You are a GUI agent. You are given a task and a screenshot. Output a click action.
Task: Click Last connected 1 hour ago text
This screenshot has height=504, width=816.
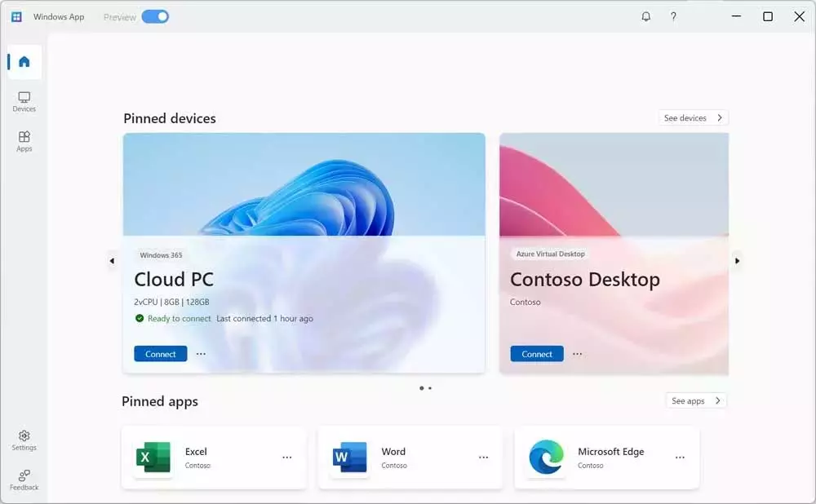point(265,318)
